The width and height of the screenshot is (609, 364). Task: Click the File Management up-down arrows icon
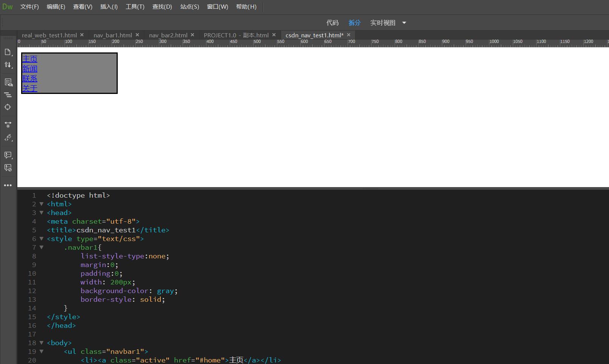click(8, 65)
